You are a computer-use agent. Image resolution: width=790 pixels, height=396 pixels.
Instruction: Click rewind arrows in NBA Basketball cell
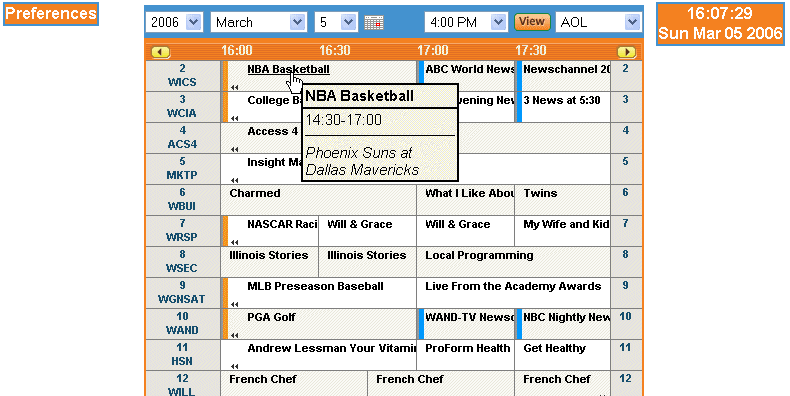(x=235, y=87)
